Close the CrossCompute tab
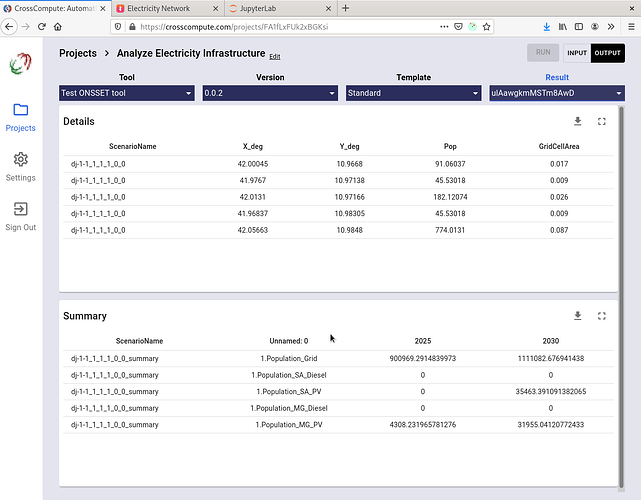This screenshot has height=500, width=641. point(103,8)
